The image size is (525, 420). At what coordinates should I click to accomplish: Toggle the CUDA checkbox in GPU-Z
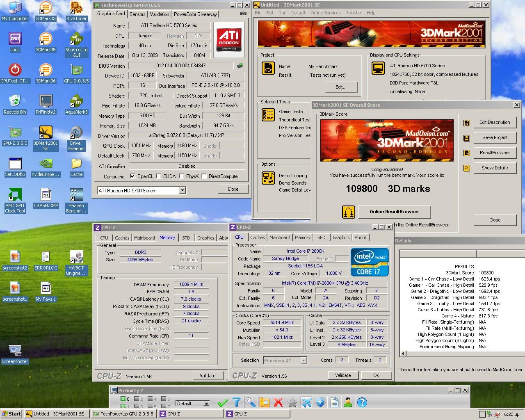point(158,176)
